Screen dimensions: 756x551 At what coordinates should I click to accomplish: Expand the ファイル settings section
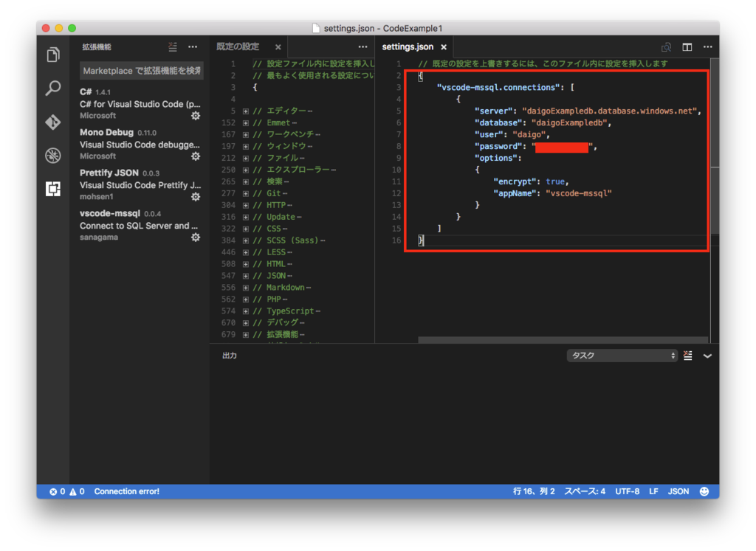click(x=246, y=158)
